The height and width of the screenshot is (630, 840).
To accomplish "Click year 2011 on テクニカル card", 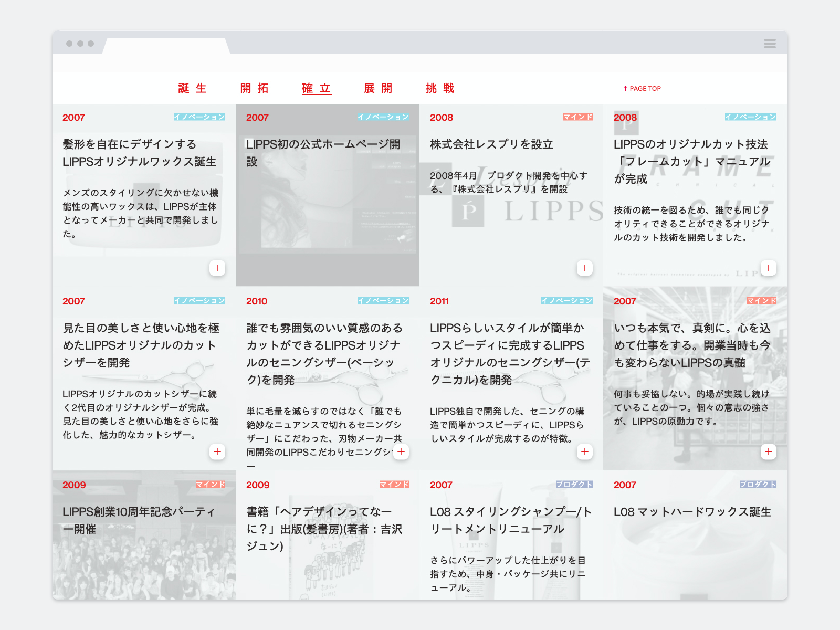I will pyautogui.click(x=439, y=301).
